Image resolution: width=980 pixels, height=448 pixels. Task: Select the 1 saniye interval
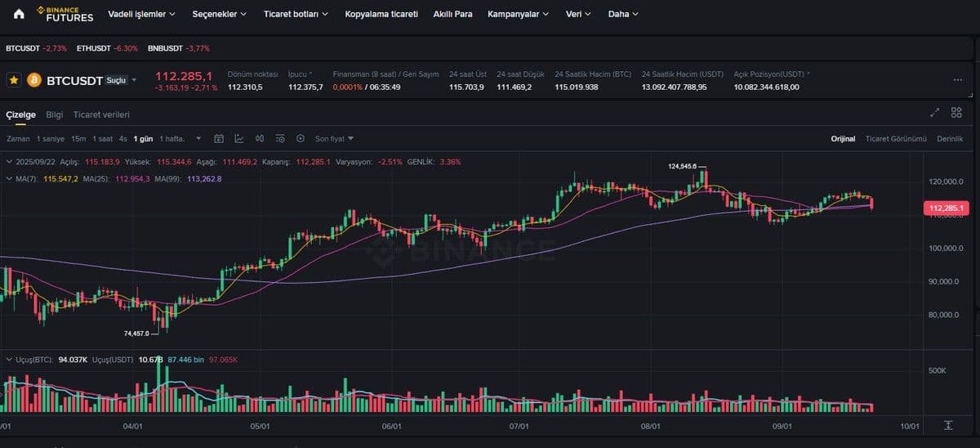pyautogui.click(x=51, y=139)
